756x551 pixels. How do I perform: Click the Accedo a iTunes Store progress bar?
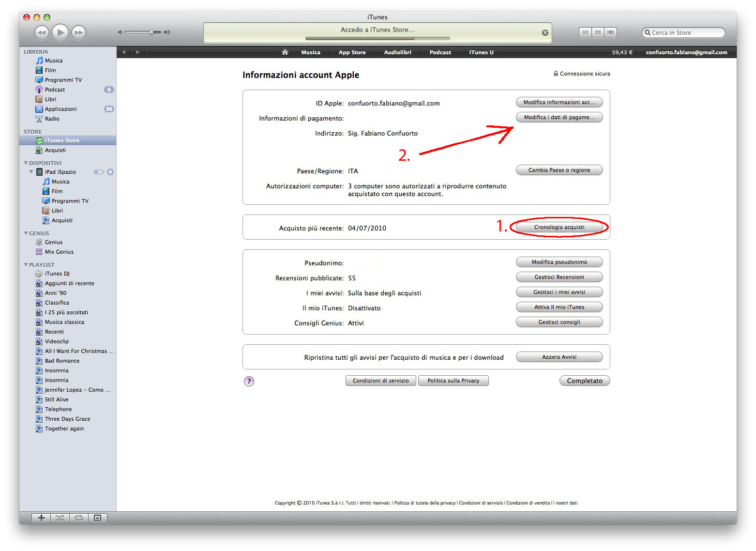tap(378, 38)
